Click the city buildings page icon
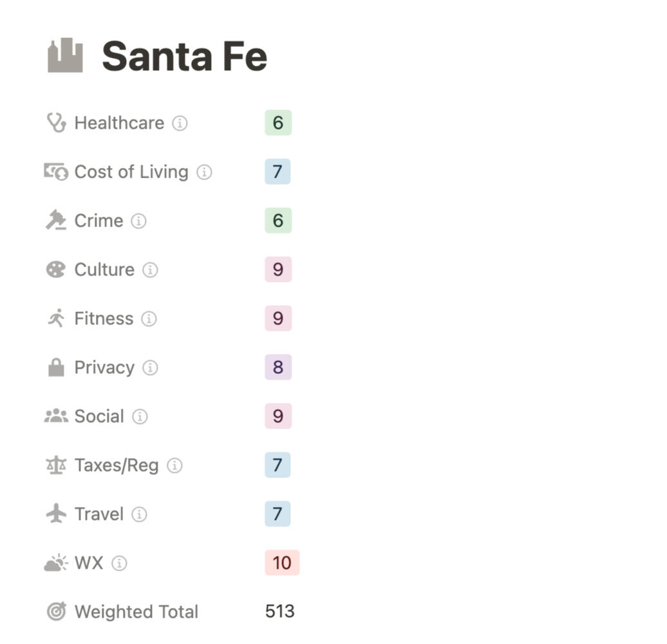Viewport: 667px width, 644px height. (65, 55)
